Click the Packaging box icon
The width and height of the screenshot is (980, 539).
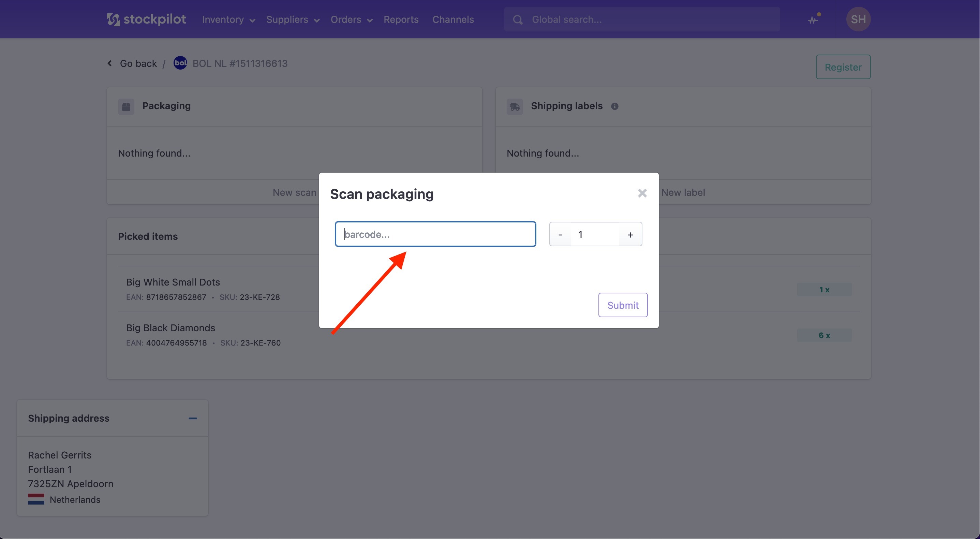pos(126,106)
